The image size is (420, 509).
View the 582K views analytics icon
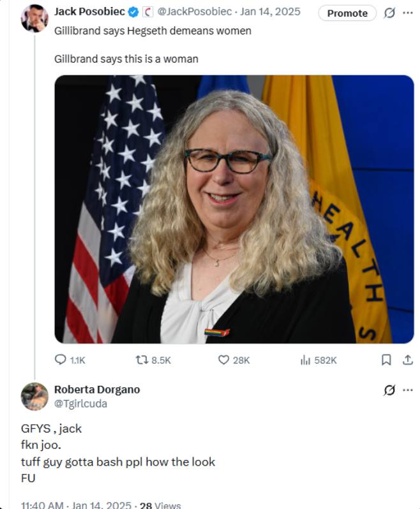305,360
